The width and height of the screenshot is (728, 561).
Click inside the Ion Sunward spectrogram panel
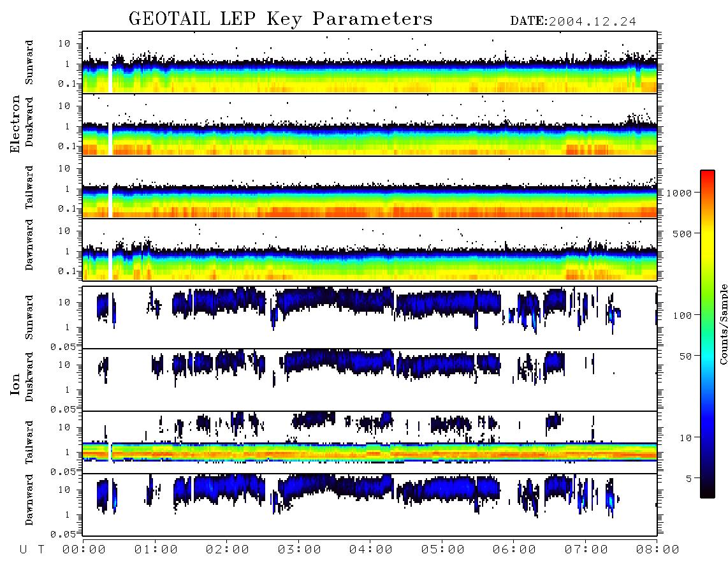(370, 317)
